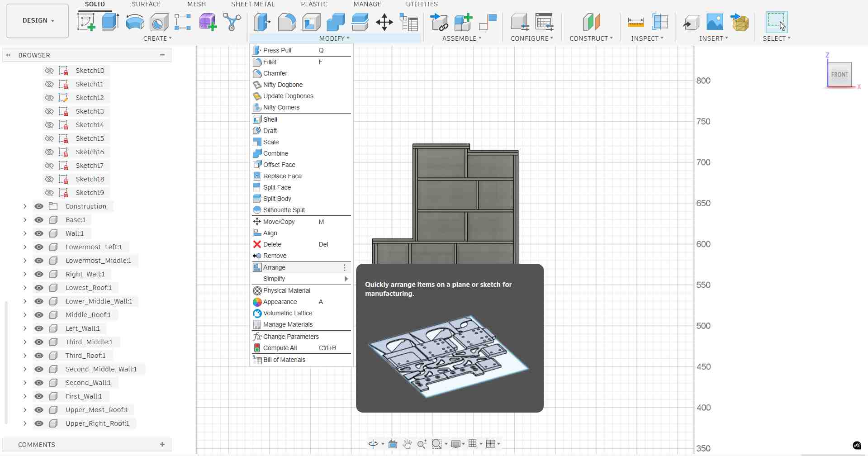Open the DESIGN workspace dropdown
868x456 pixels.
(x=37, y=20)
